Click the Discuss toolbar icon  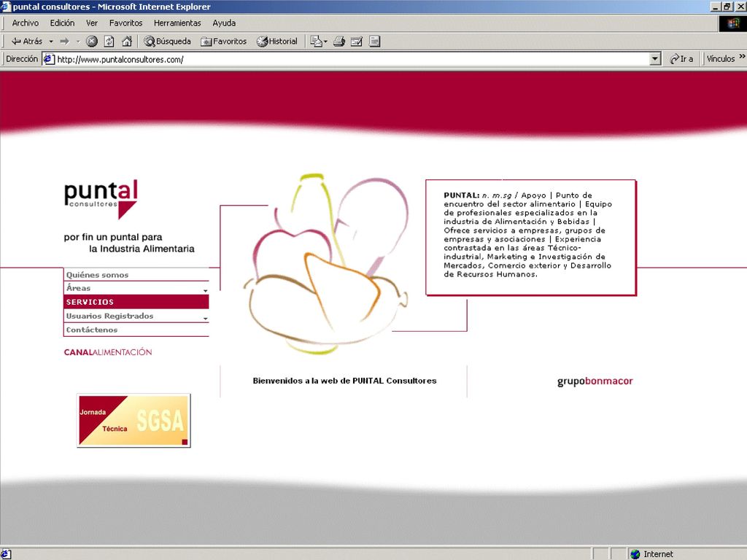point(374,42)
